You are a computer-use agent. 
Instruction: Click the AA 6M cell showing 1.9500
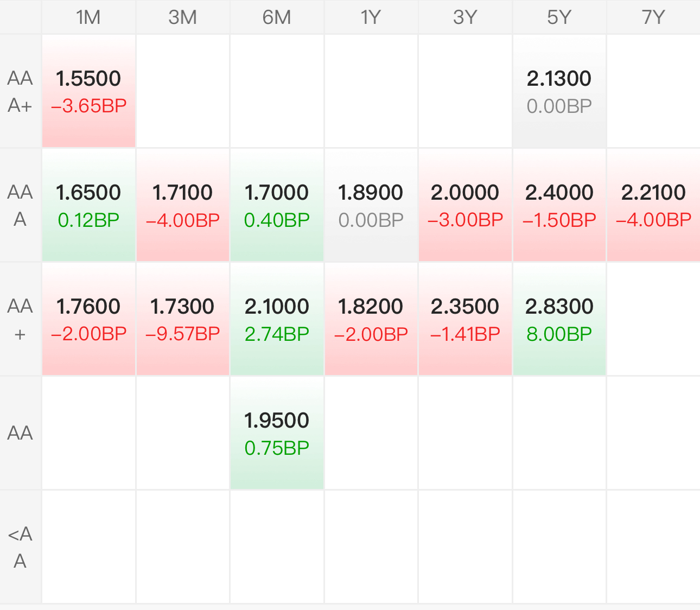click(277, 433)
